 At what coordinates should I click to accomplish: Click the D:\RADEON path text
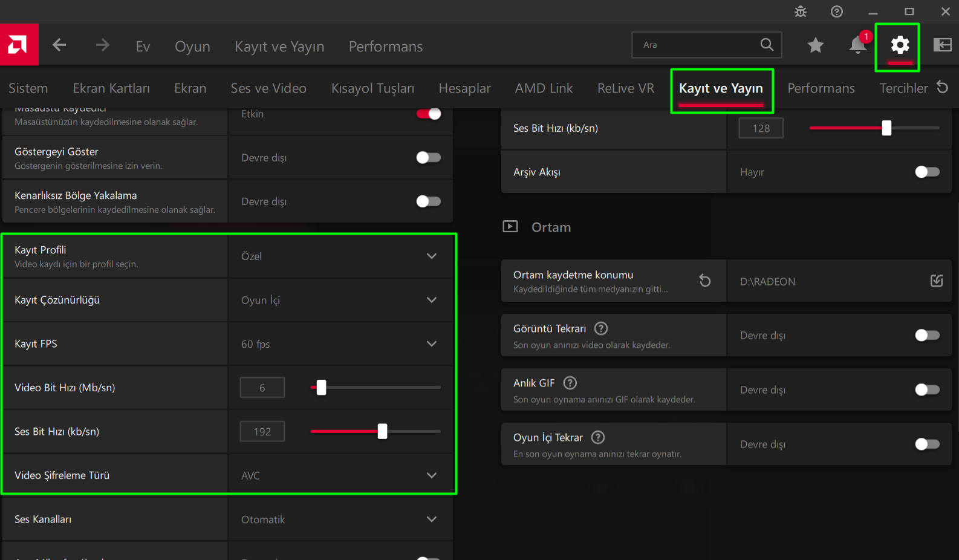(x=768, y=281)
